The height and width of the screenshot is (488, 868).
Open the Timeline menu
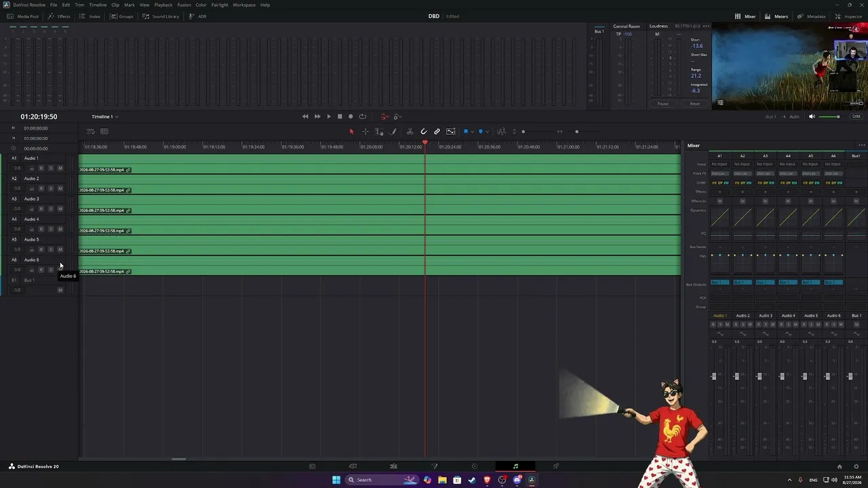[98, 5]
